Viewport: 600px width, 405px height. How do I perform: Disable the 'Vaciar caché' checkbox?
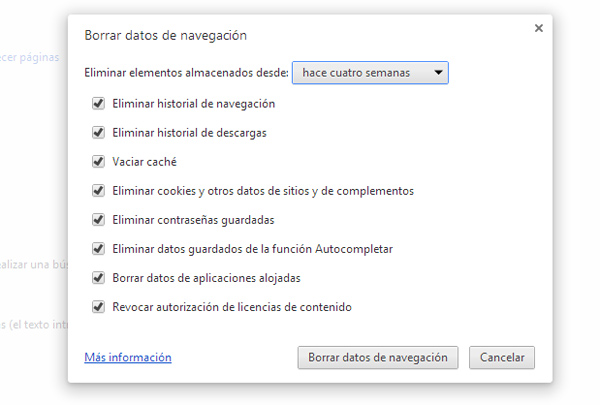pos(98,161)
